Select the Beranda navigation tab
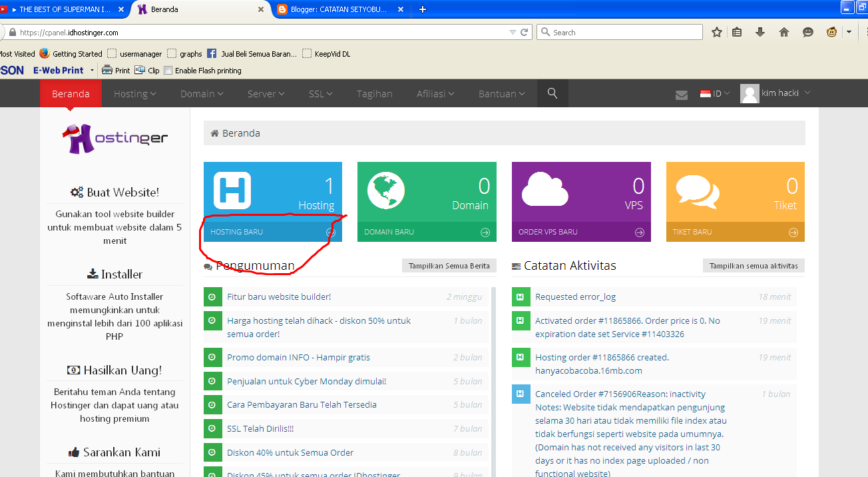The image size is (868, 477). pyautogui.click(x=71, y=94)
